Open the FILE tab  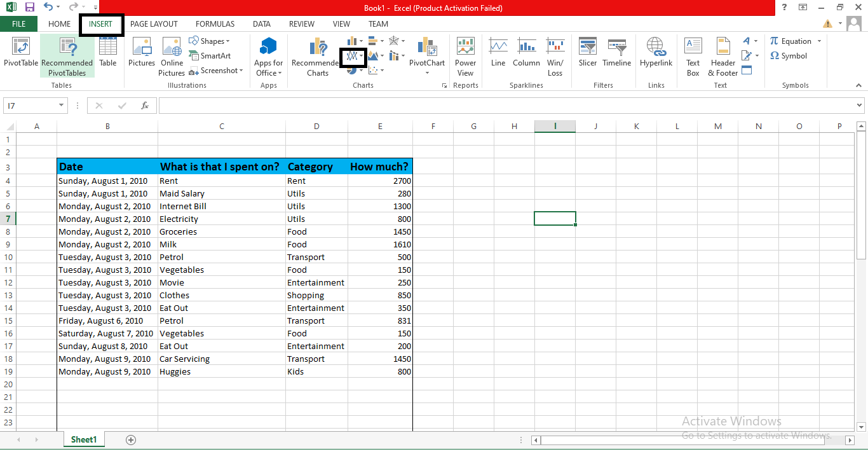click(19, 24)
